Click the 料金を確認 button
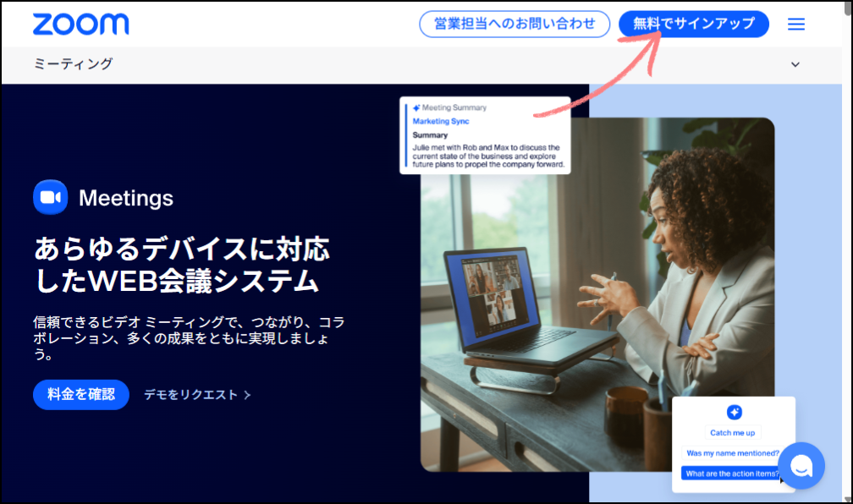 coord(81,394)
